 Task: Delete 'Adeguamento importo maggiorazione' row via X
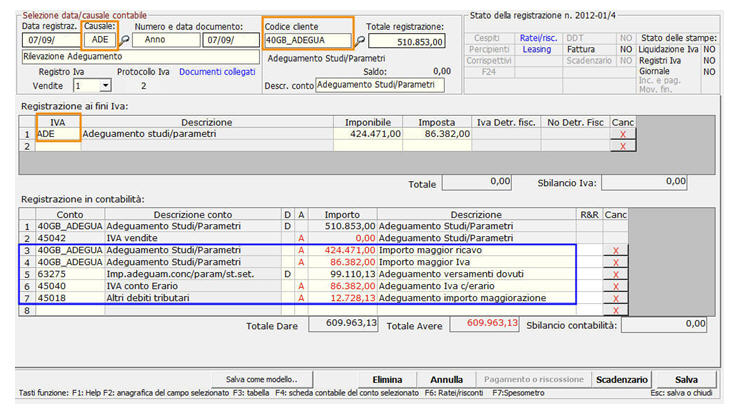pos(615,299)
